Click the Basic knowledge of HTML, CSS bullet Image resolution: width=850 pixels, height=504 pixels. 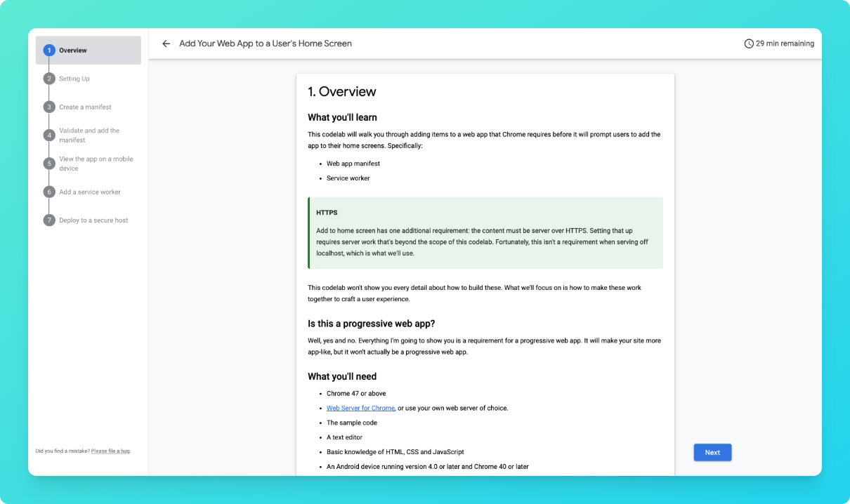395,452
